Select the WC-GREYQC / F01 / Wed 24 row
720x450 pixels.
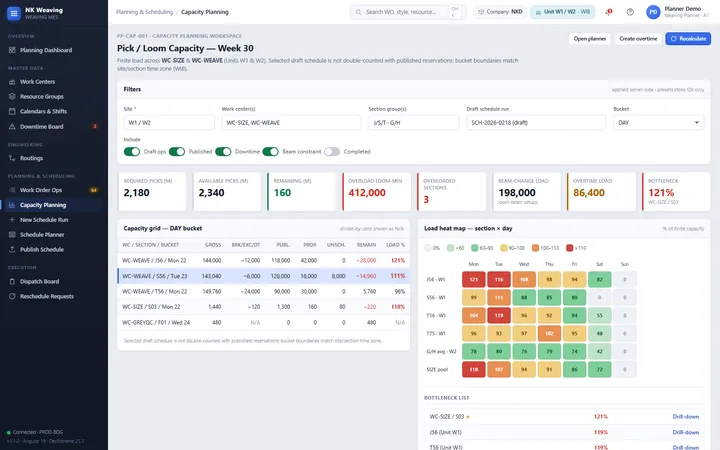coord(264,322)
